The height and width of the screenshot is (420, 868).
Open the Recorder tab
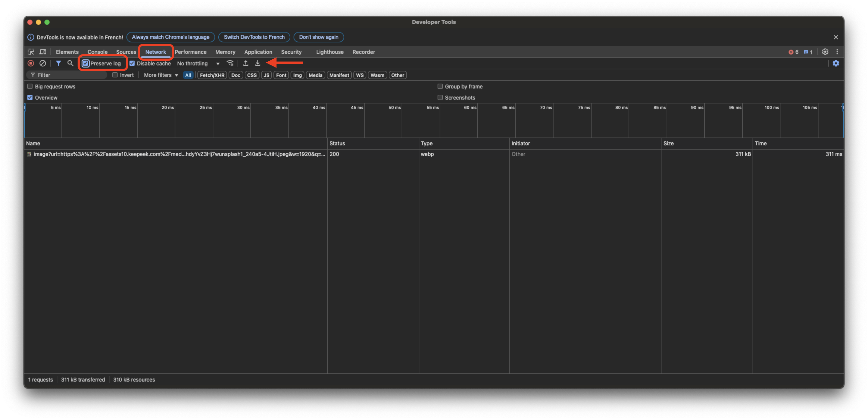pyautogui.click(x=363, y=52)
